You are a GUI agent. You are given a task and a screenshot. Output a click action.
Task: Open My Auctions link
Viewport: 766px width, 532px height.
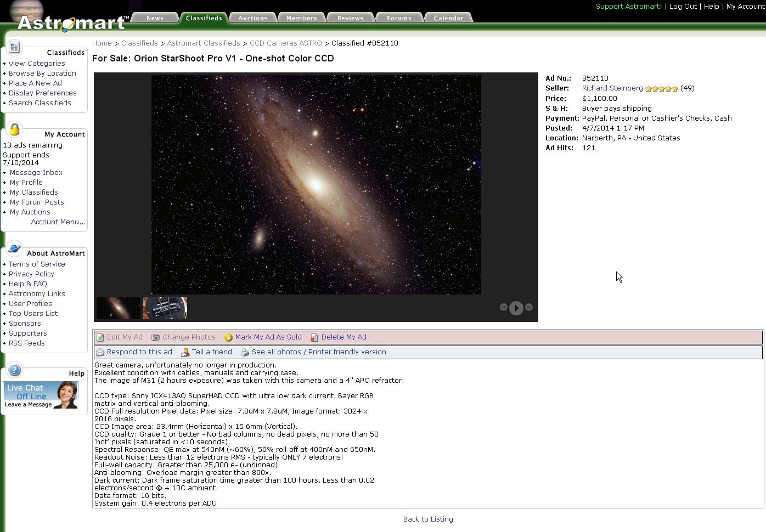30,212
